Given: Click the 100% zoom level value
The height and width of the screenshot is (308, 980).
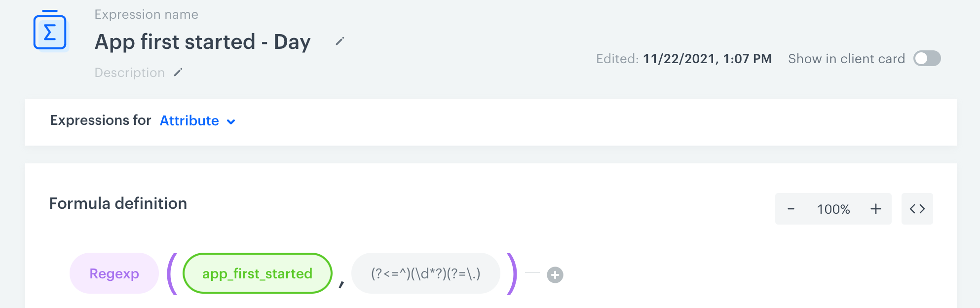Looking at the screenshot, I should (833, 209).
